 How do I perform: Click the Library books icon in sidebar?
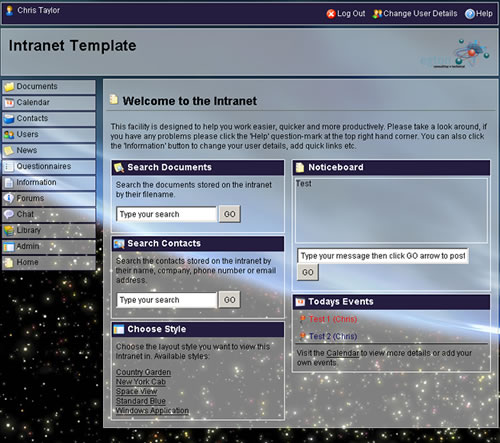[x=9, y=230]
